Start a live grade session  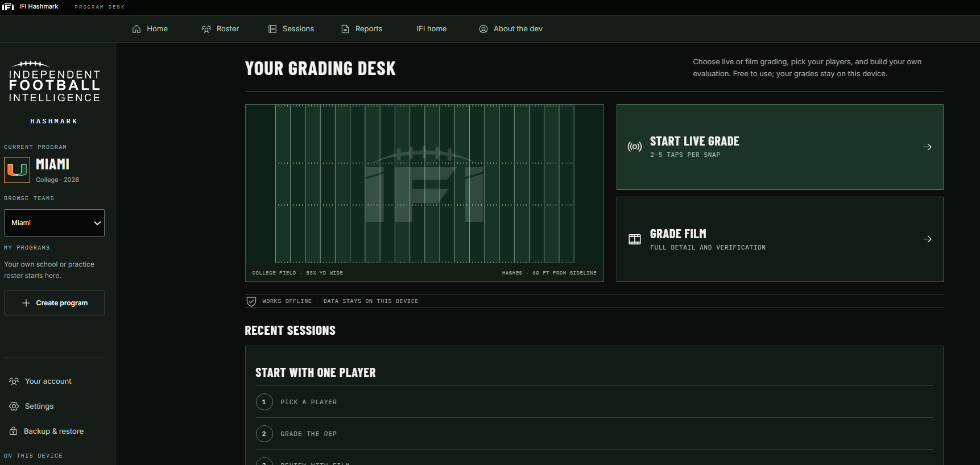coord(780,147)
